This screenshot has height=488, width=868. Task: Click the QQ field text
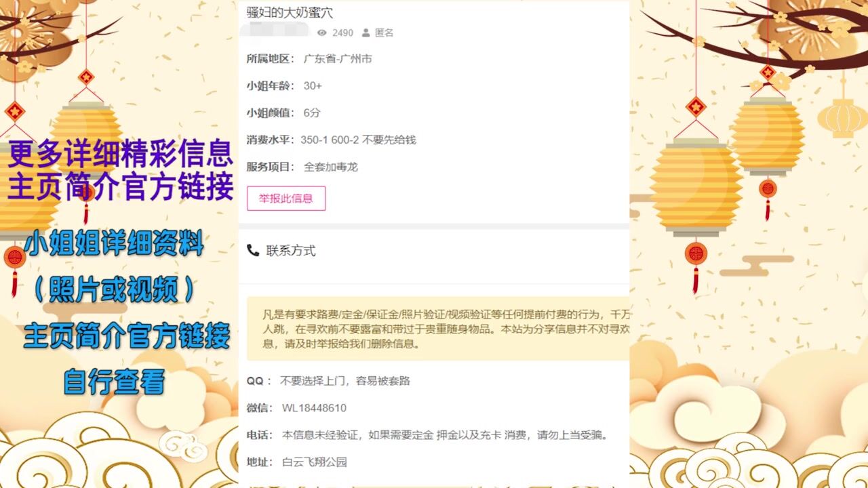point(344,381)
